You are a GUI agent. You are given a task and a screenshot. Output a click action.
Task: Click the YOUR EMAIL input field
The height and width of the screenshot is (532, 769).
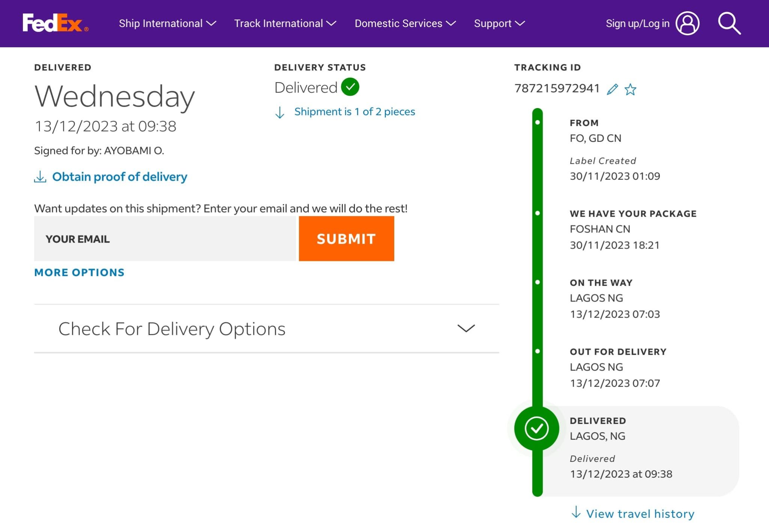tap(165, 239)
